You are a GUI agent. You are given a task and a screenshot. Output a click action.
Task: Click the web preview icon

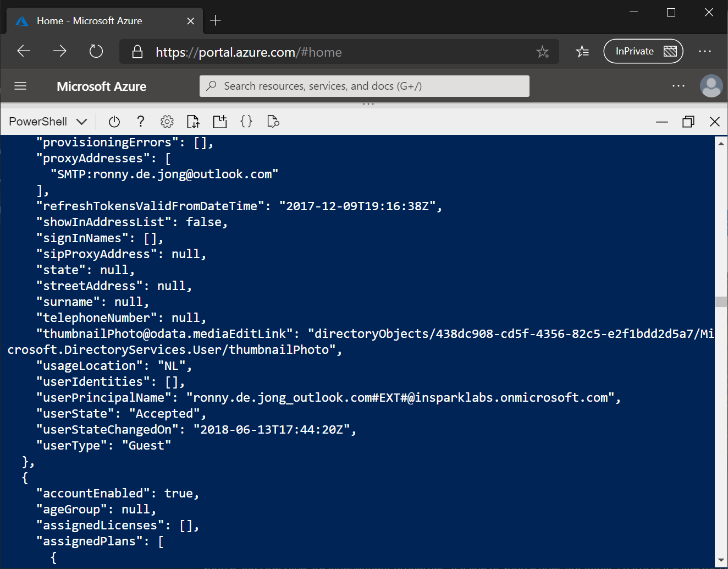click(273, 122)
